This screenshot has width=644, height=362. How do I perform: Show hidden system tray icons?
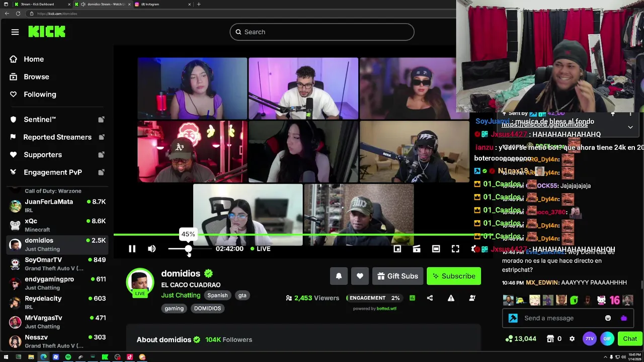click(x=605, y=357)
